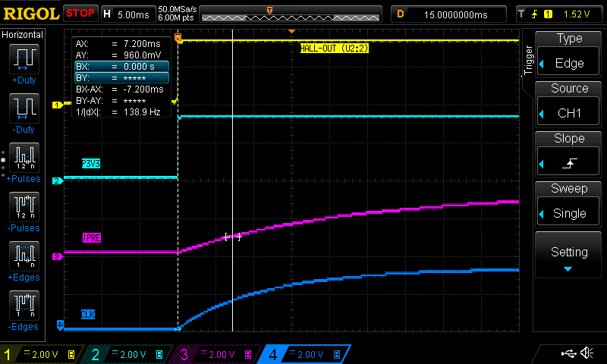Click the orange trigger position marker T
This screenshot has width=607, height=364.
click(178, 37)
